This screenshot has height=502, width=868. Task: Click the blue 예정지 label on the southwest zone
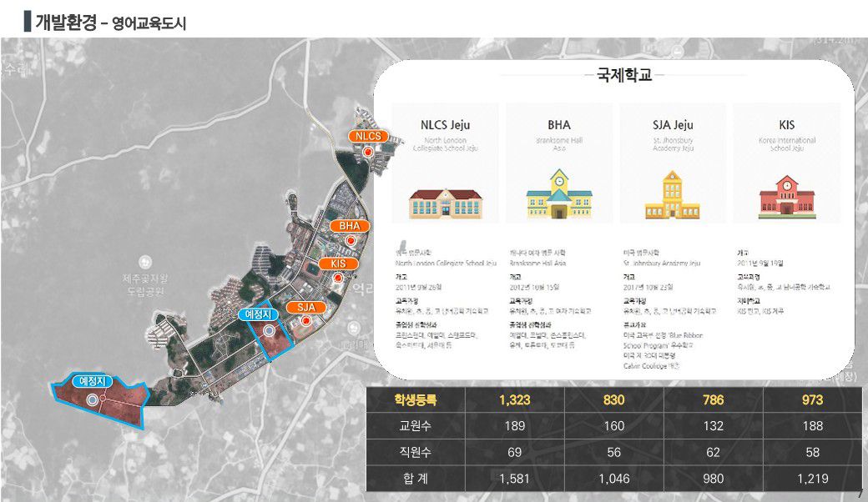tap(93, 381)
